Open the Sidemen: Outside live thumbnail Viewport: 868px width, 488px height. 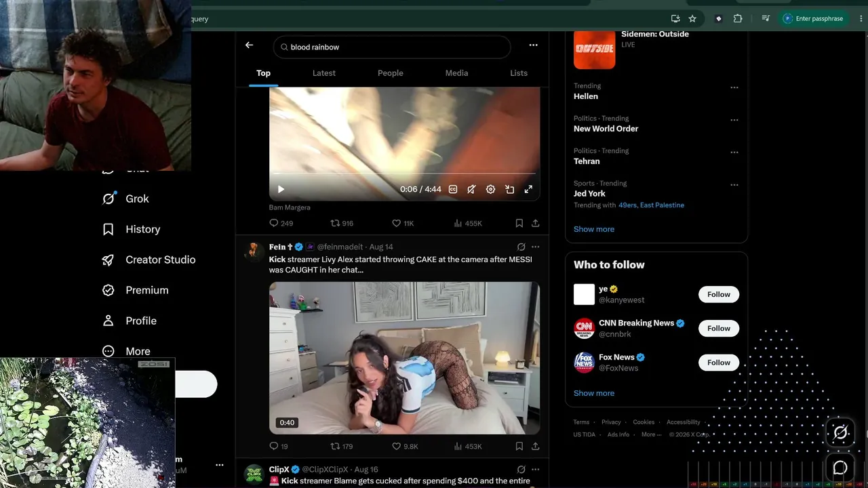(595, 48)
